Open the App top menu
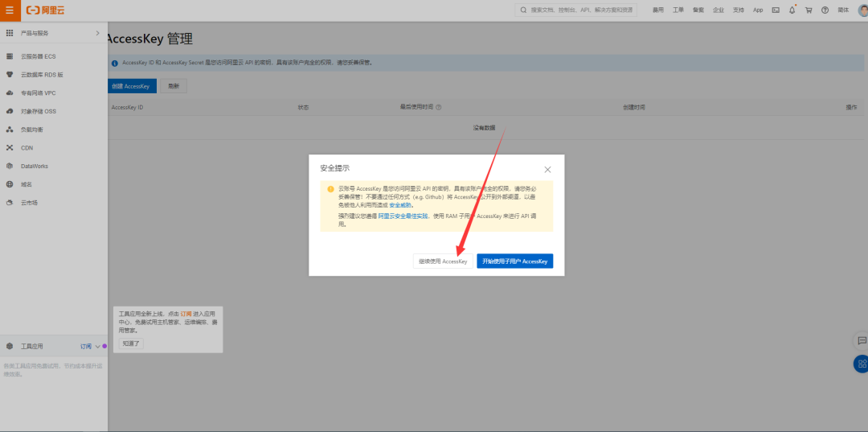Viewport: 868px width, 432px height. point(758,10)
